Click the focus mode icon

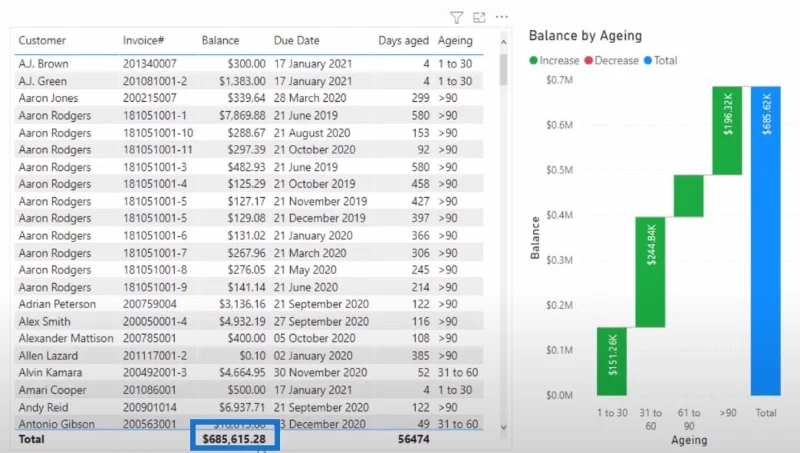point(479,18)
